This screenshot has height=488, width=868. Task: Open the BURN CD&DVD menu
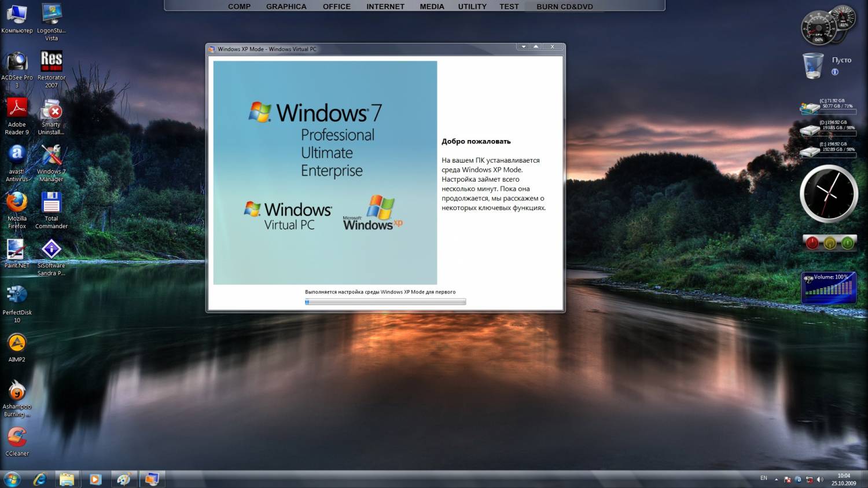565,6
